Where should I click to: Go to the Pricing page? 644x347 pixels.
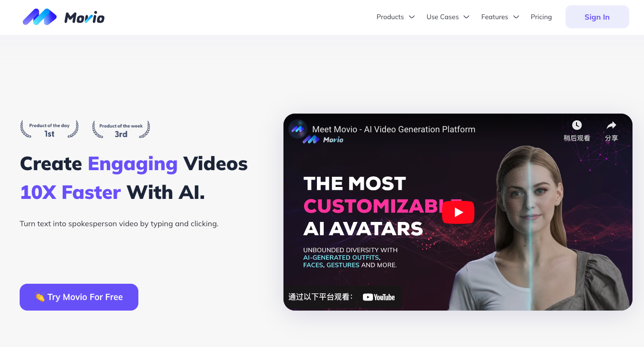tap(541, 17)
